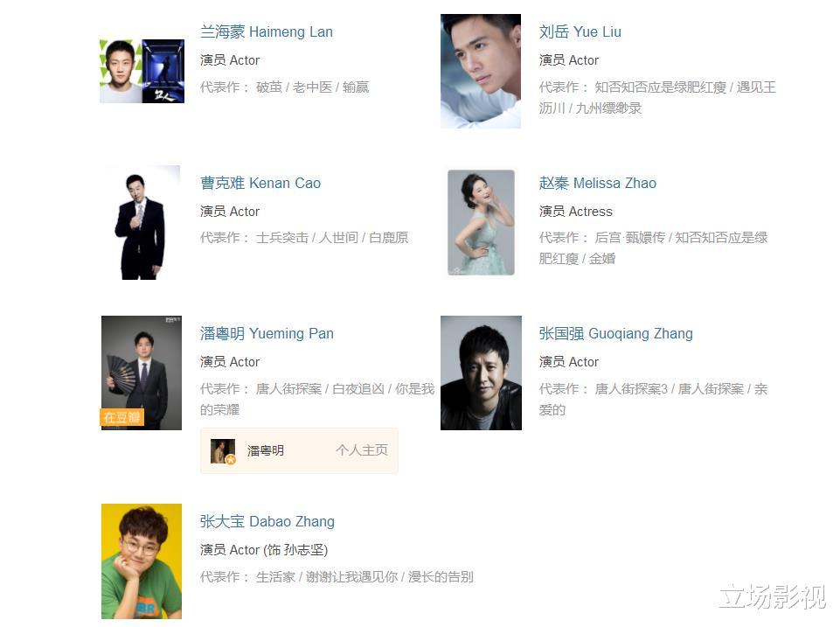Click the small 潘粤明 avatar icon
Screen dimensions: 840x627
(x=223, y=451)
